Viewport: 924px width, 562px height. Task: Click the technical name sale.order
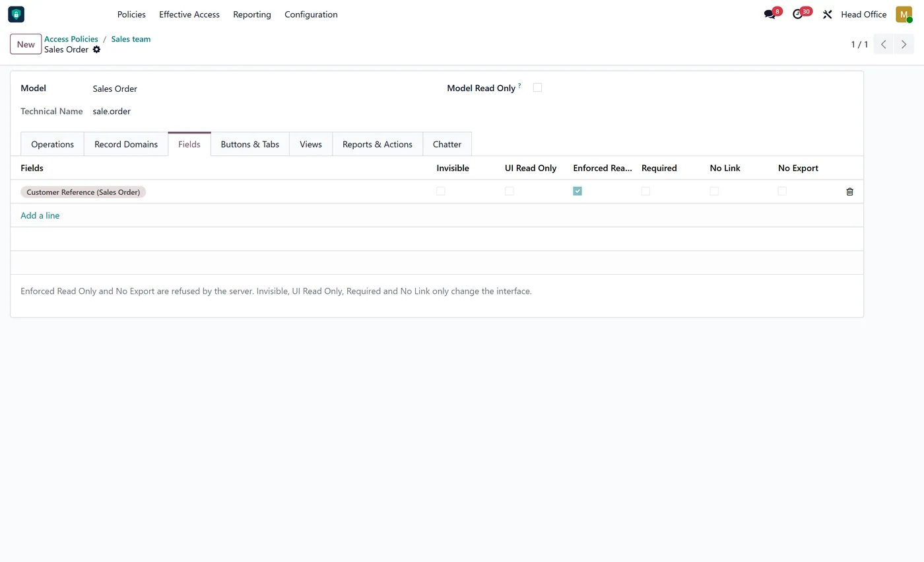(x=112, y=111)
